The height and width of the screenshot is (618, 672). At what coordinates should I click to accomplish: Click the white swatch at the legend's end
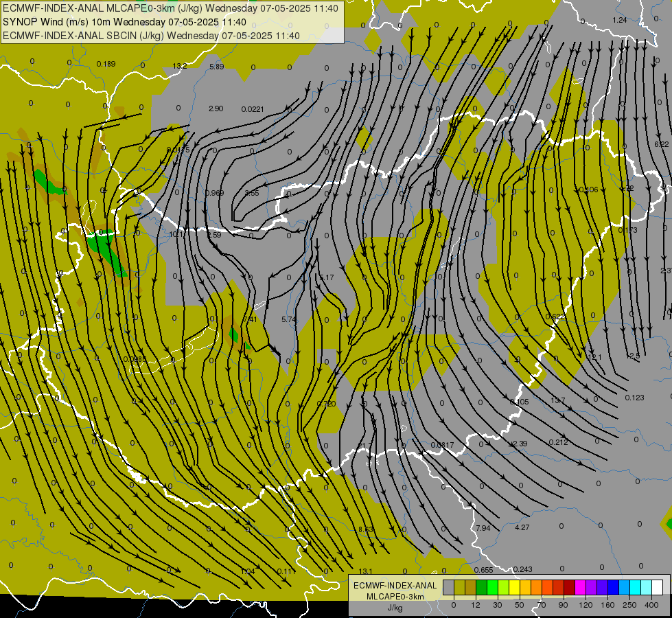pos(658,588)
